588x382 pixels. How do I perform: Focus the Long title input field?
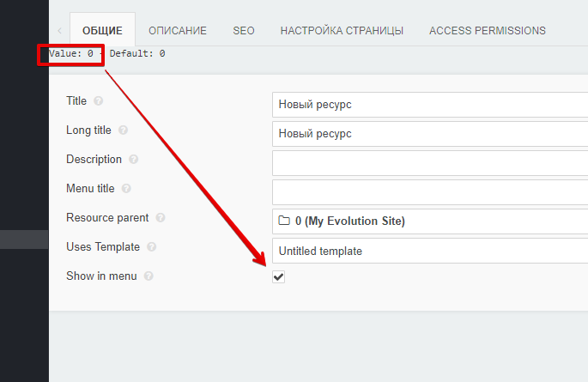430,134
